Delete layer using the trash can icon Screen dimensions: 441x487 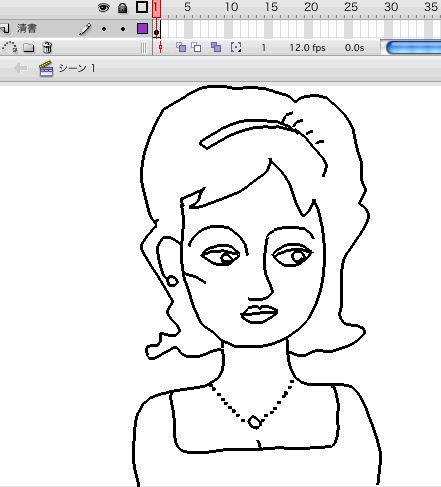tap(47, 48)
